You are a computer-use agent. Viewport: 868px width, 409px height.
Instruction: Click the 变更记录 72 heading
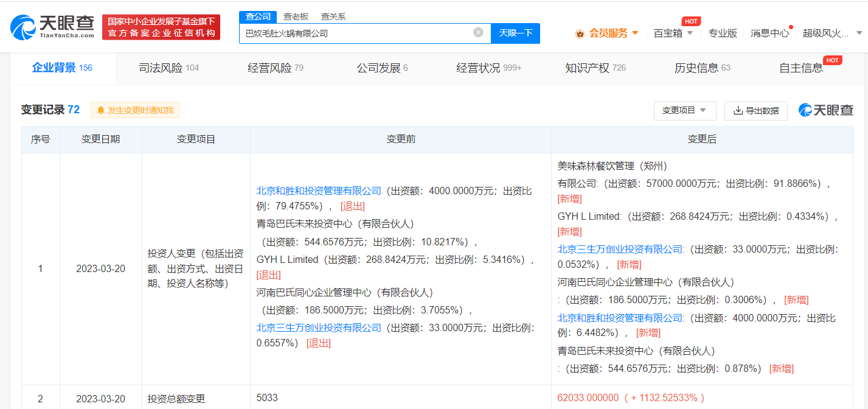[x=50, y=110]
